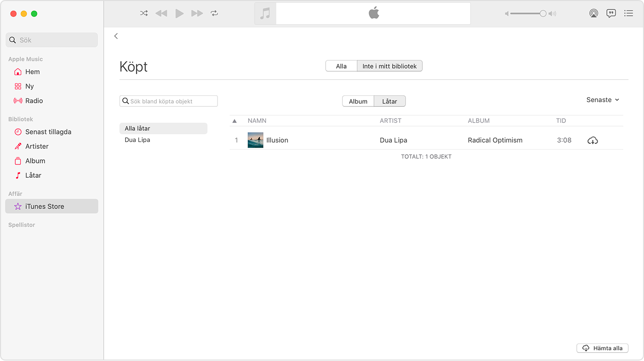Mute using the low volume speaker icon
The height and width of the screenshot is (361, 644).
[507, 14]
